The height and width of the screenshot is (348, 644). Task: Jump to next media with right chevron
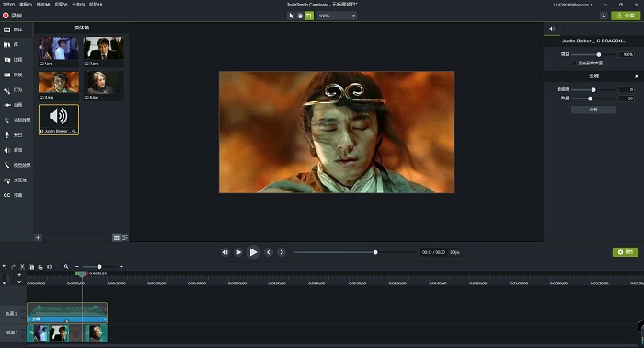click(282, 252)
